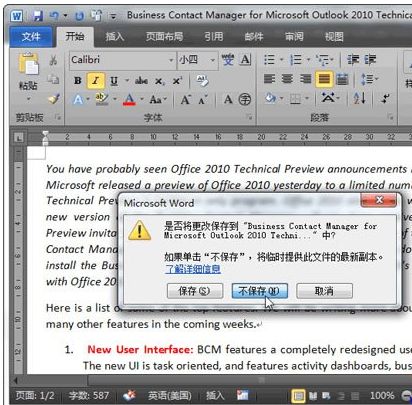Screen dimensions: 412x405
Task: Click the Asian Layout icon in 段落
Action: coord(328,98)
